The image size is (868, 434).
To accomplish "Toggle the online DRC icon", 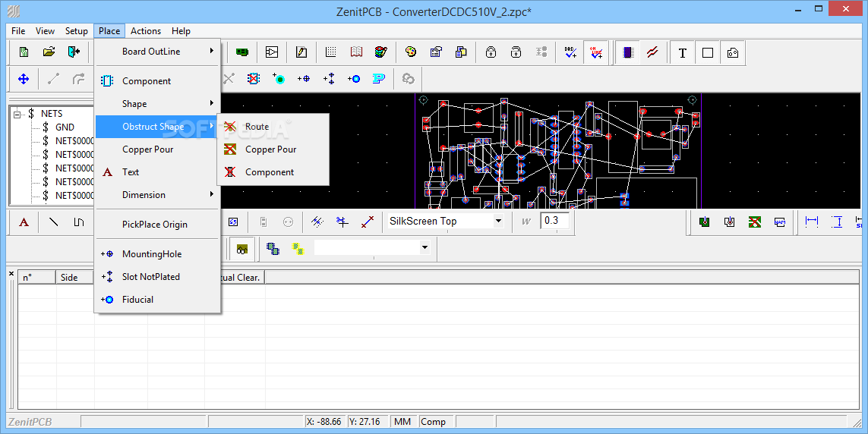I will [x=595, y=52].
